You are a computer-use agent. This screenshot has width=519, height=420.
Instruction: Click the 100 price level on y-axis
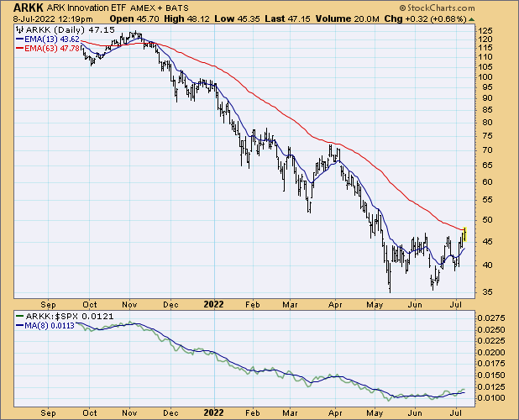click(x=485, y=77)
